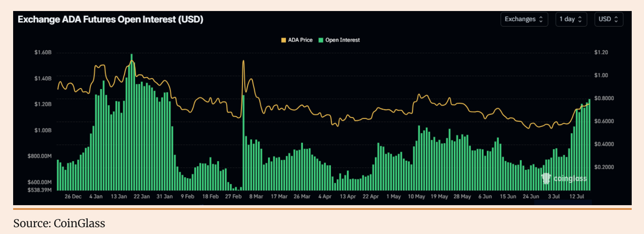Click the coinglass watermark logo

coord(564,179)
